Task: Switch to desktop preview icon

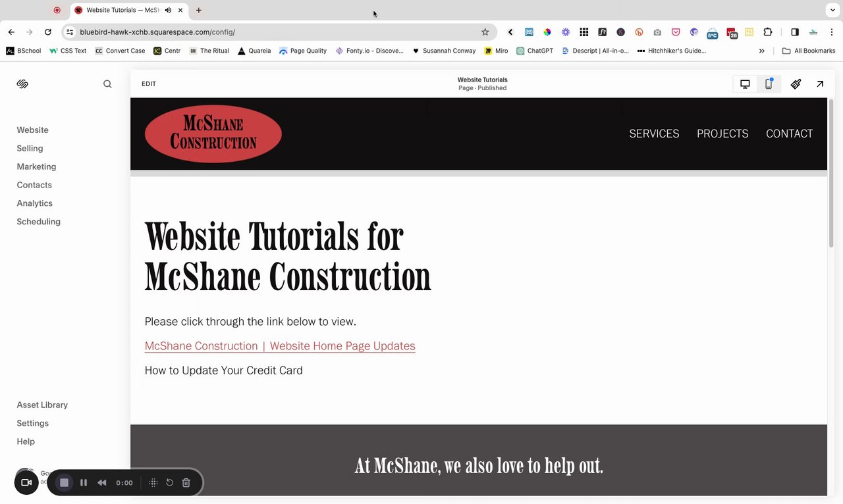Action: click(745, 84)
